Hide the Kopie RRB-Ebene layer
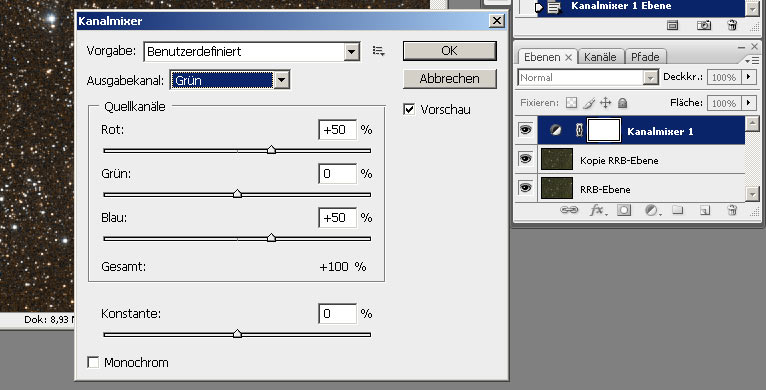The width and height of the screenshot is (766, 390). [x=526, y=159]
